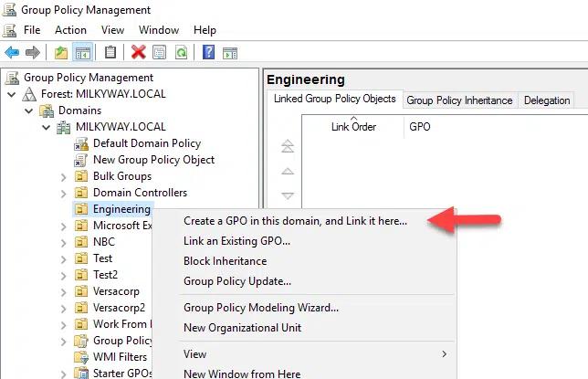The image size is (588, 379).
Task: Click the WMI Filters folder icon
Action: click(81, 357)
